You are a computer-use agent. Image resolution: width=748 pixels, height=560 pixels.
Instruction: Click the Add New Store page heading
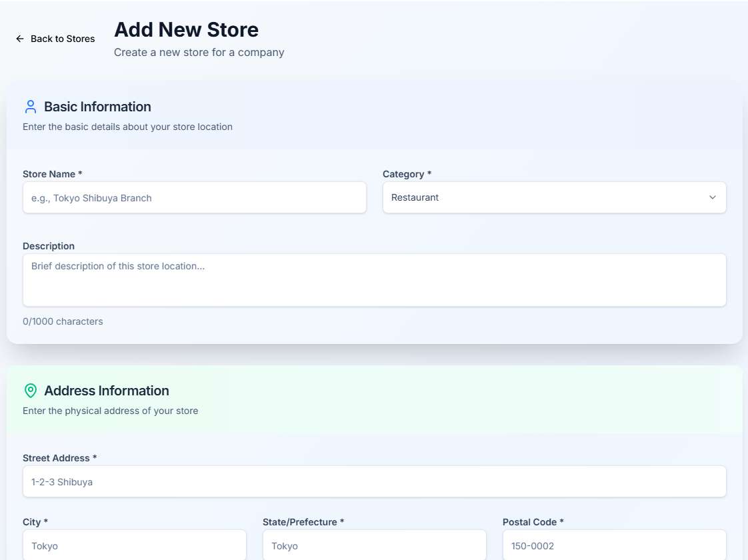[x=186, y=30]
